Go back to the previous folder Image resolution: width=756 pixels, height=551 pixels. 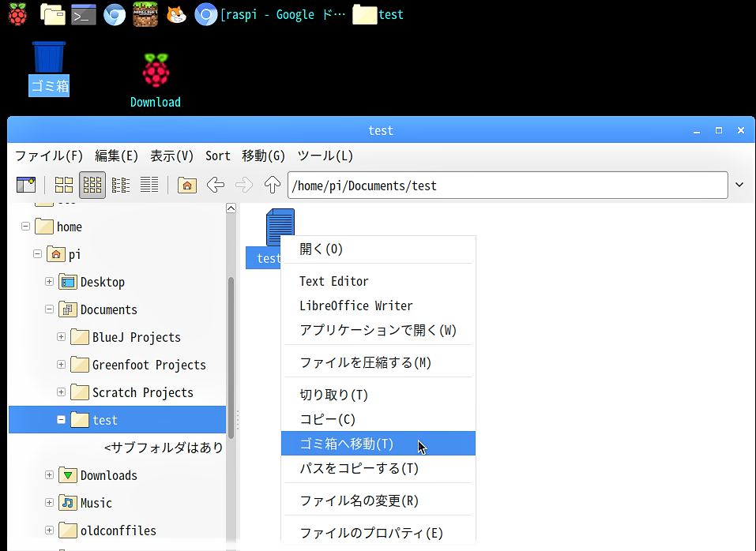tap(216, 185)
